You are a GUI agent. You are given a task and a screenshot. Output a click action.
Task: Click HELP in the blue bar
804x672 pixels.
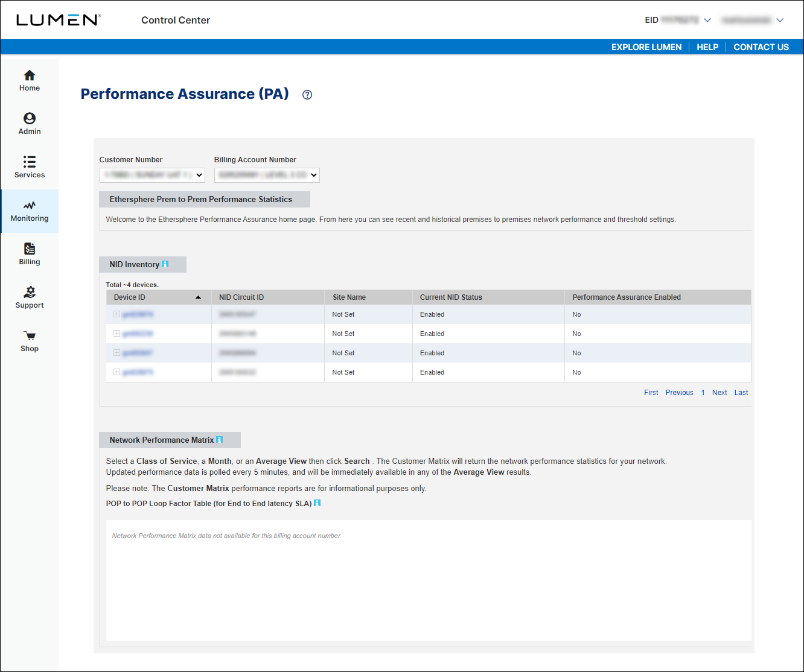pos(707,47)
